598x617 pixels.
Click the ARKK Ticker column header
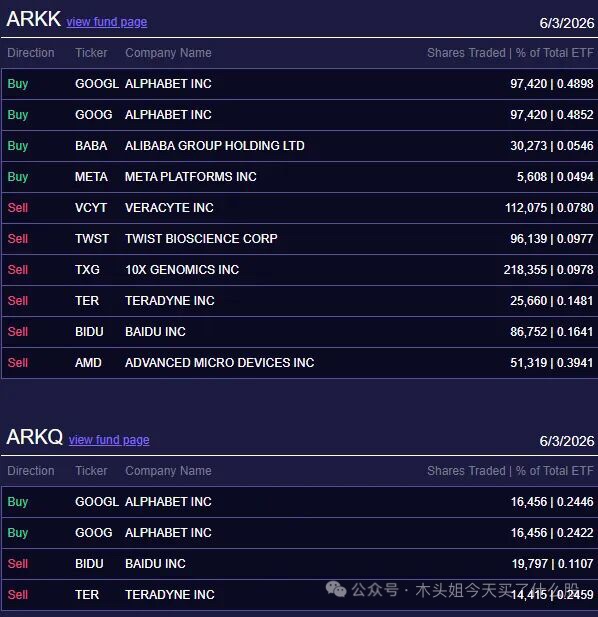91,53
